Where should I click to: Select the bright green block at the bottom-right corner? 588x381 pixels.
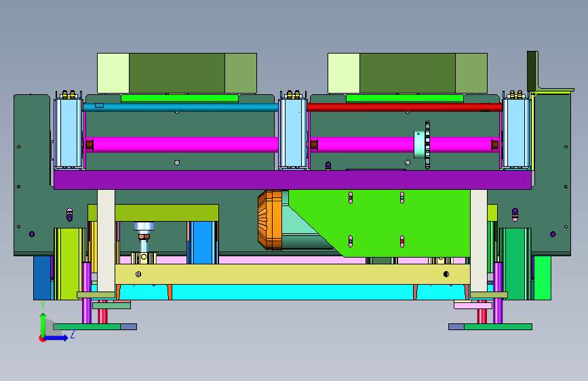[x=543, y=277]
